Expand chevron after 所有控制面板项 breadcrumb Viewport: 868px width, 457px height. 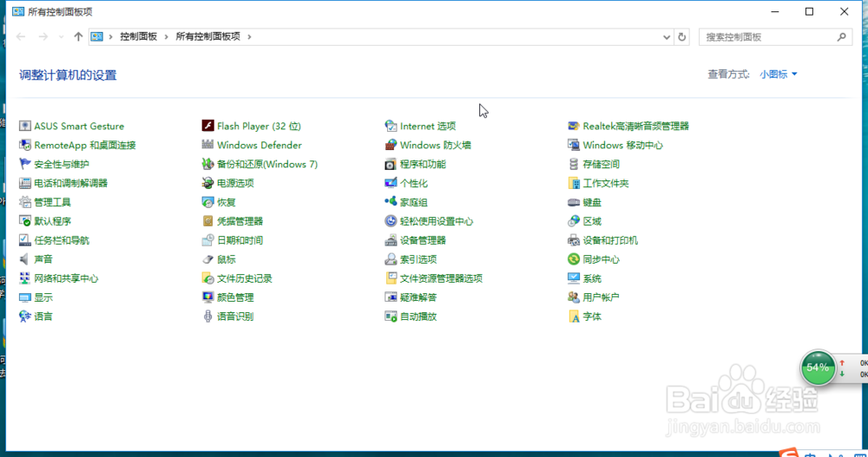coord(249,36)
